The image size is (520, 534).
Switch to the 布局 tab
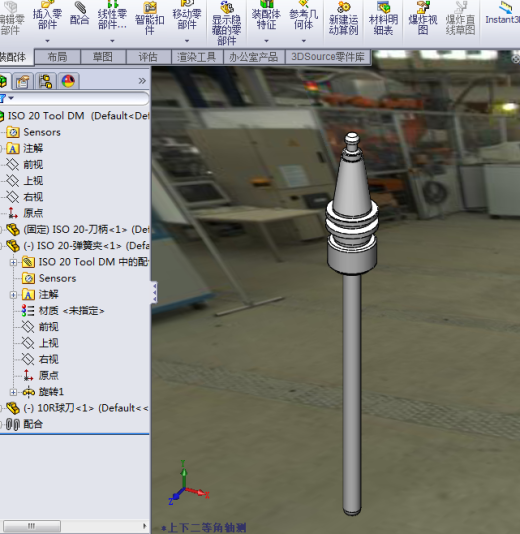pyautogui.click(x=57, y=57)
